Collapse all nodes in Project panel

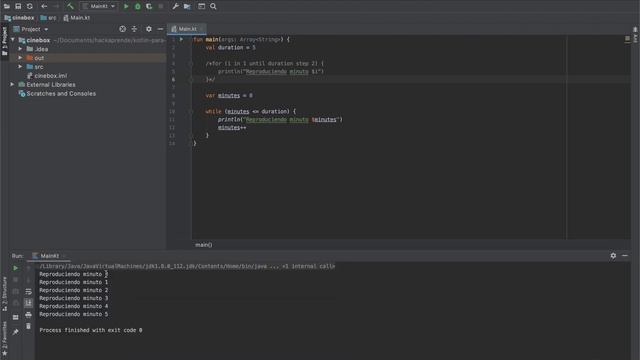134,29
